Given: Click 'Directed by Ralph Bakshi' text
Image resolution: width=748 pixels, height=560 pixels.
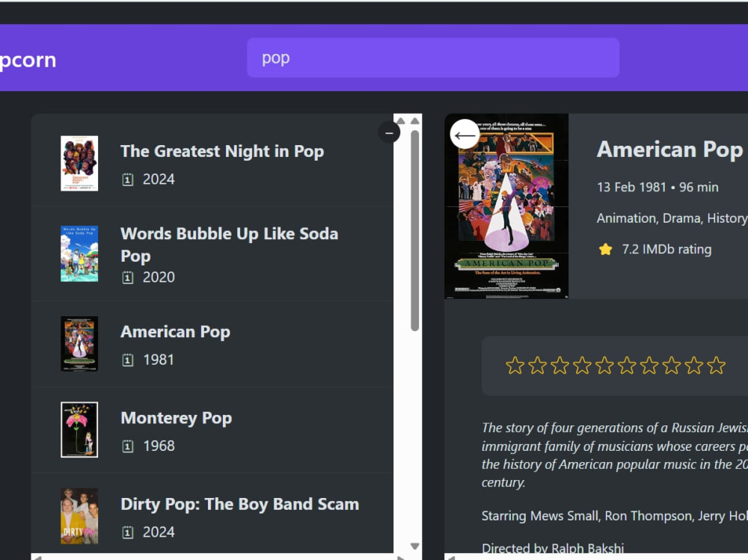Looking at the screenshot, I should click(553, 549).
